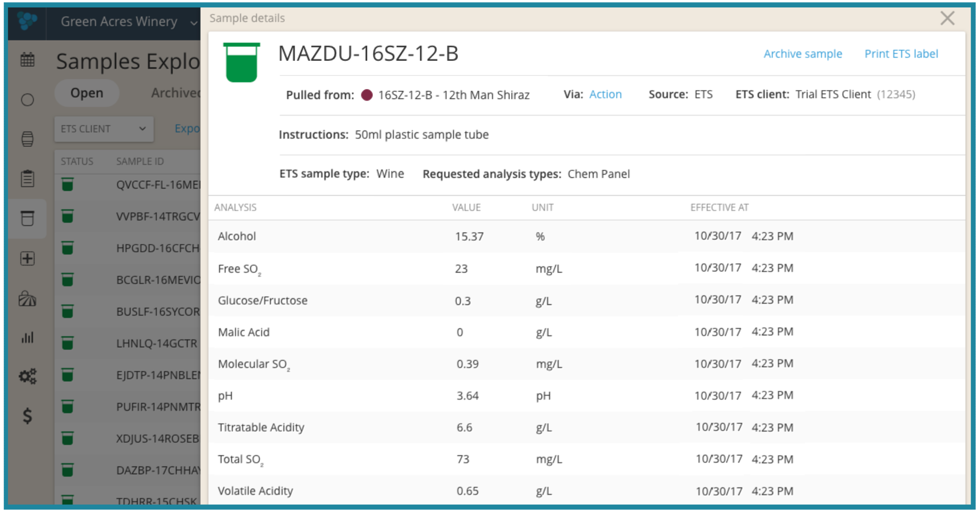Open the calendar icon in sidebar
980x513 pixels.
27,60
